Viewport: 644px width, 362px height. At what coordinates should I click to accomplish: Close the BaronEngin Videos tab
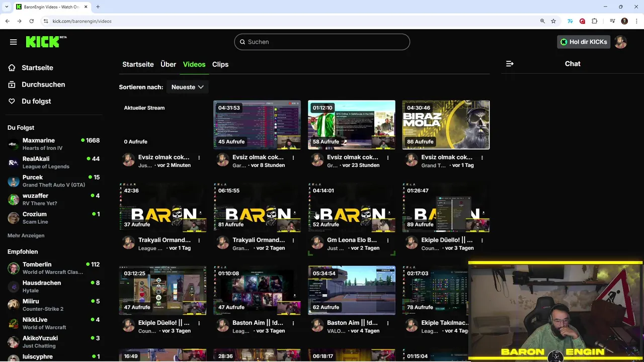[x=86, y=7]
